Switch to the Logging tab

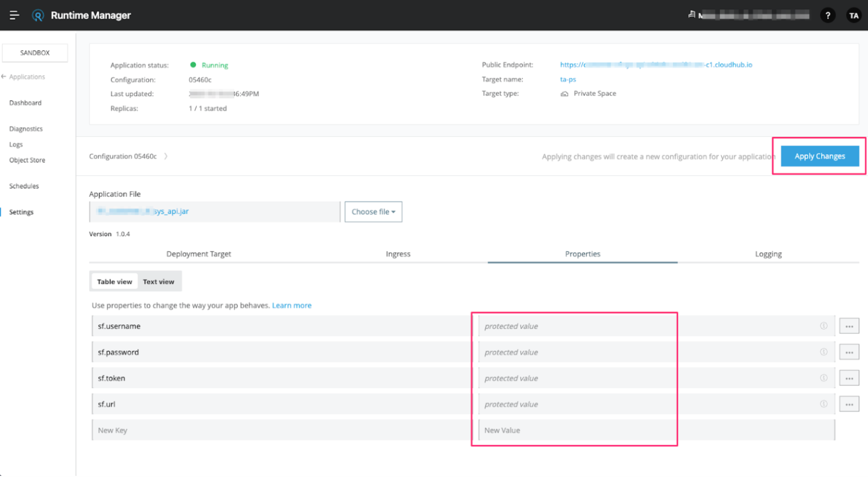768,254
